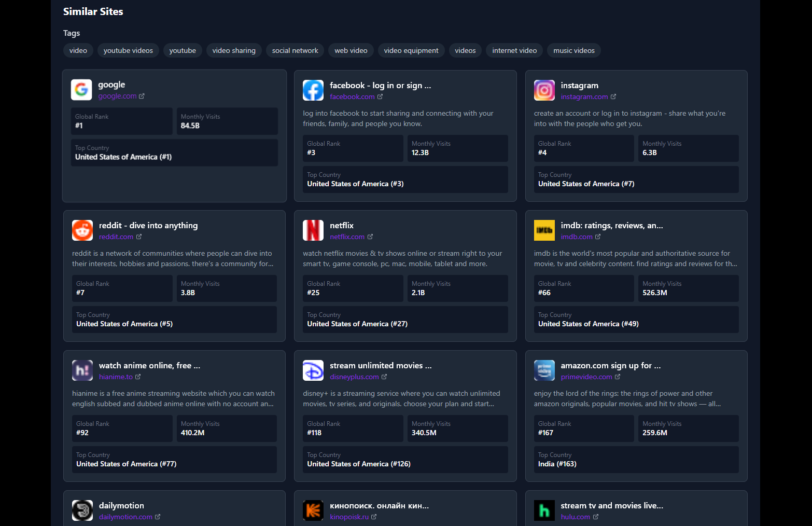Click the Prime Video logo icon
This screenshot has width=812, height=526.
[544, 370]
